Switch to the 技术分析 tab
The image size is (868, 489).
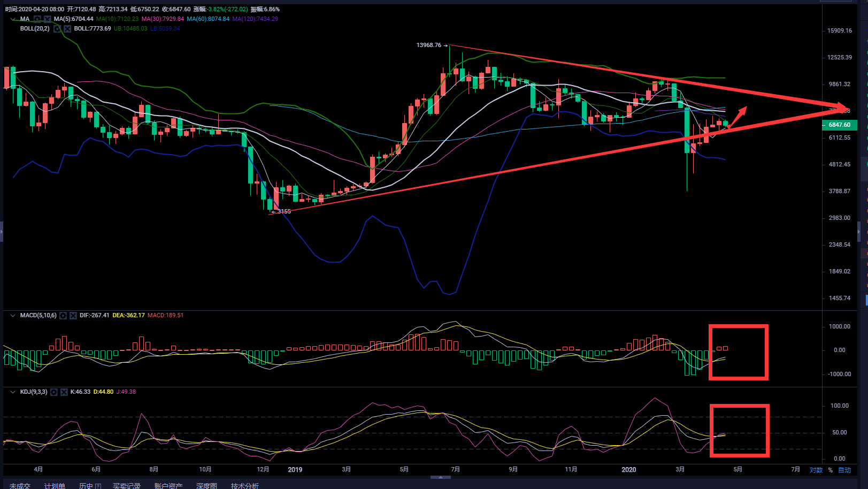[x=245, y=485]
